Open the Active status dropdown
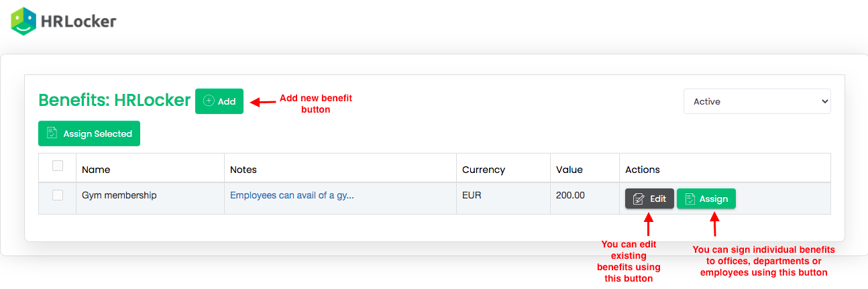Image resolution: width=868 pixels, height=289 pixels. tap(757, 101)
